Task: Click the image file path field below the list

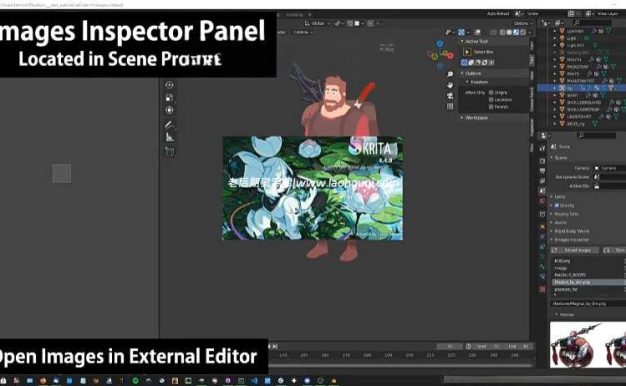Action: [x=588, y=304]
